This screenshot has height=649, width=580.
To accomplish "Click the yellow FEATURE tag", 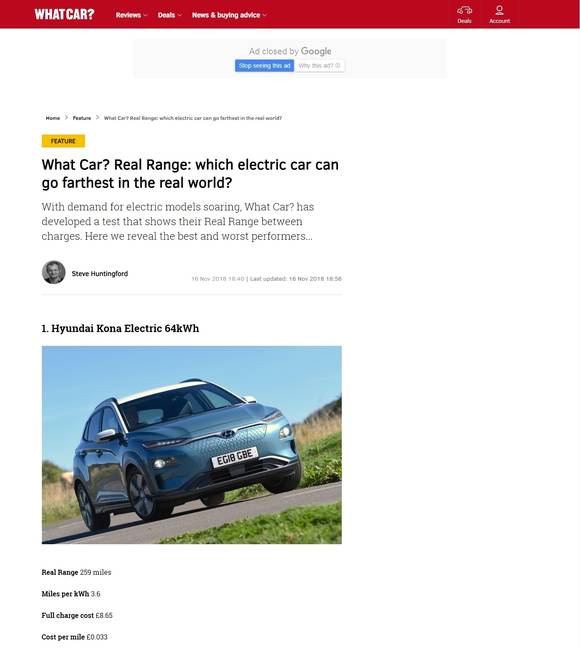I will point(63,141).
